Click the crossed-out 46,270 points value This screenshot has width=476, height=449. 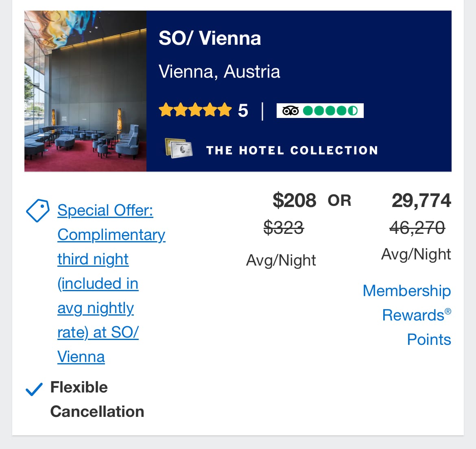pos(417,227)
